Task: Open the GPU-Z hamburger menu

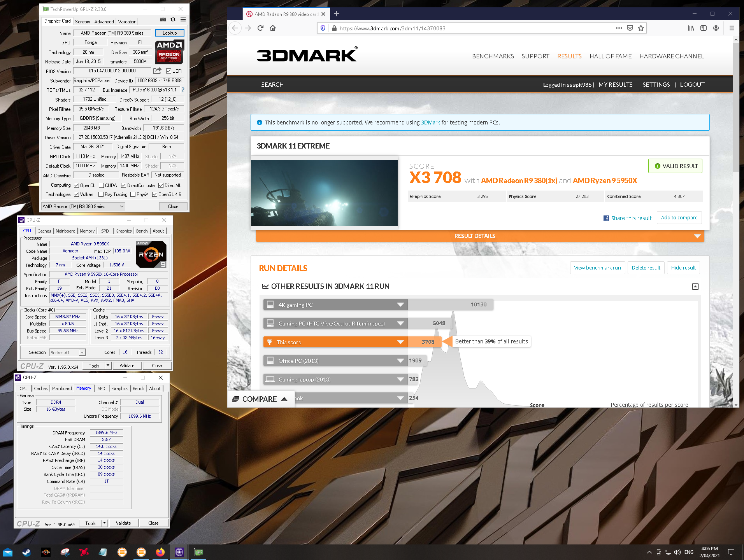Action: 183,19
